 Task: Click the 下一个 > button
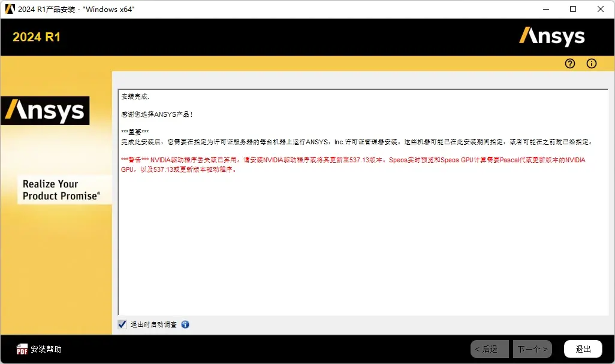(x=532, y=349)
